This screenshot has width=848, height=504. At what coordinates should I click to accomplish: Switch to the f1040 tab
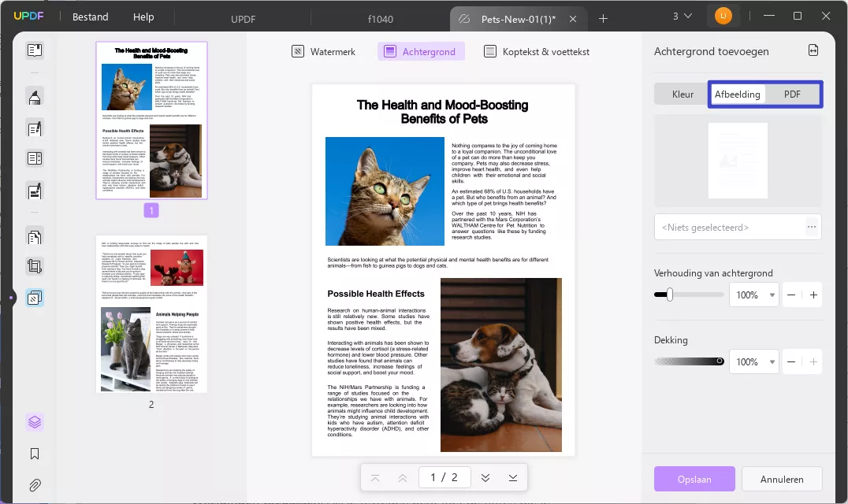[x=380, y=19]
